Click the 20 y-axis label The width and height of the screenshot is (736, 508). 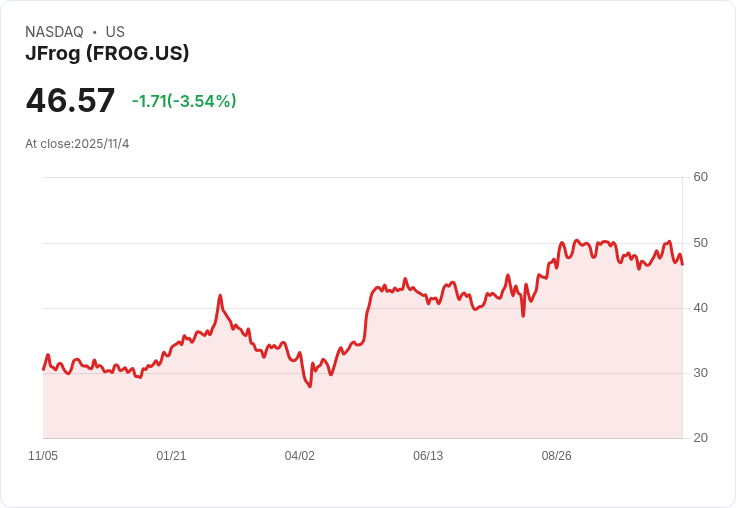pyautogui.click(x=701, y=438)
